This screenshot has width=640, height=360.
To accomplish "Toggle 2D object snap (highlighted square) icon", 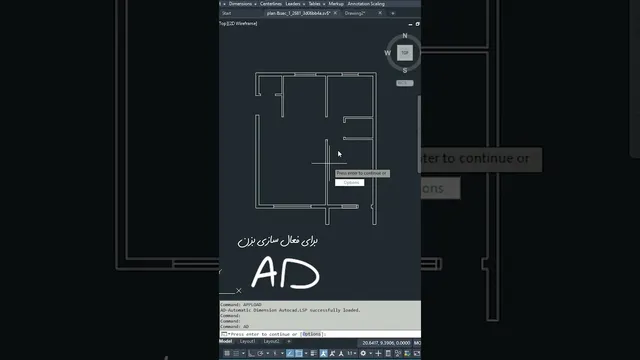I will [299, 353].
